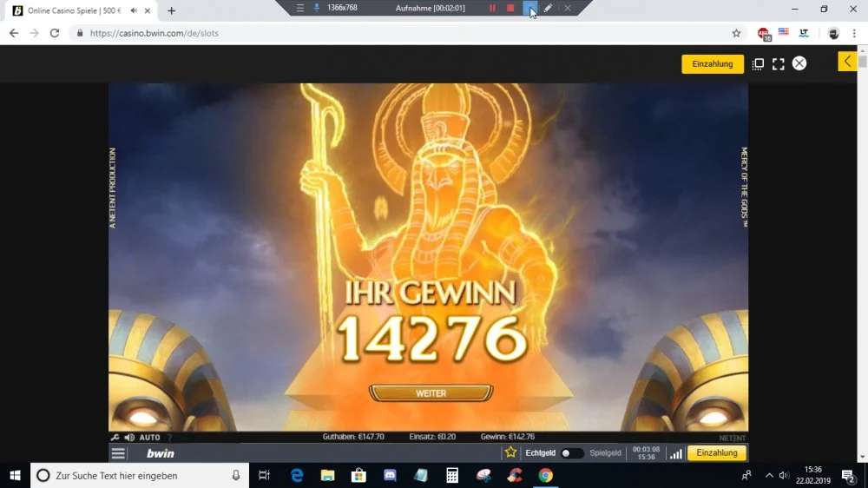
Task: Click the AUTO autoplay control
Action: [x=149, y=437]
